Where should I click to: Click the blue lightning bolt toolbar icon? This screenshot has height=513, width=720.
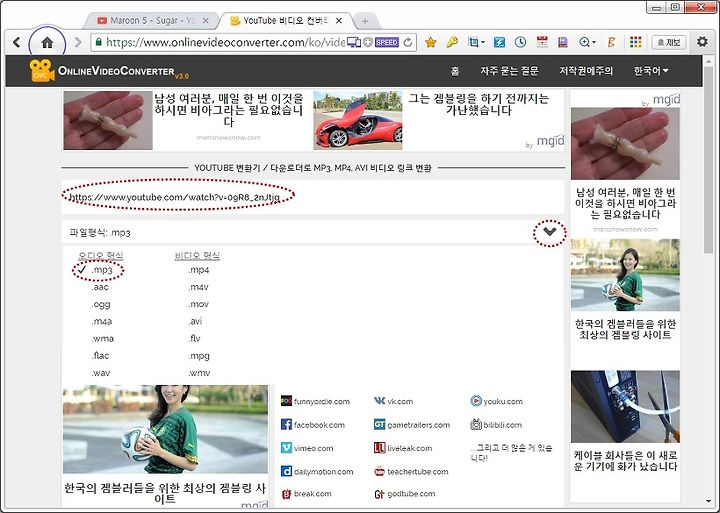[x=499, y=42]
